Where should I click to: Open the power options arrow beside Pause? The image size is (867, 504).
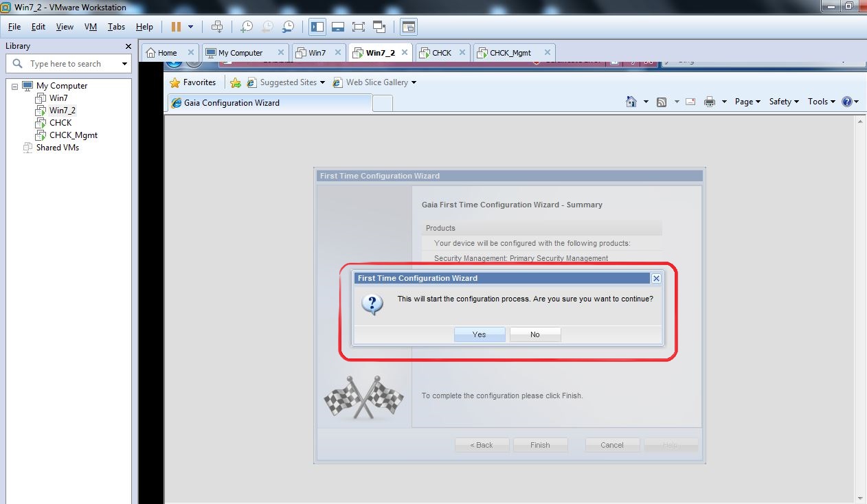click(x=190, y=27)
